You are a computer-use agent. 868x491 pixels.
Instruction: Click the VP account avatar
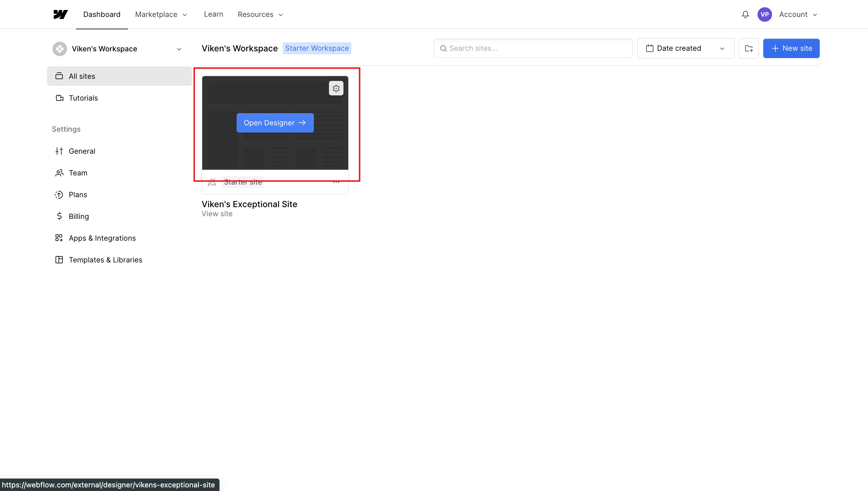[x=764, y=14]
